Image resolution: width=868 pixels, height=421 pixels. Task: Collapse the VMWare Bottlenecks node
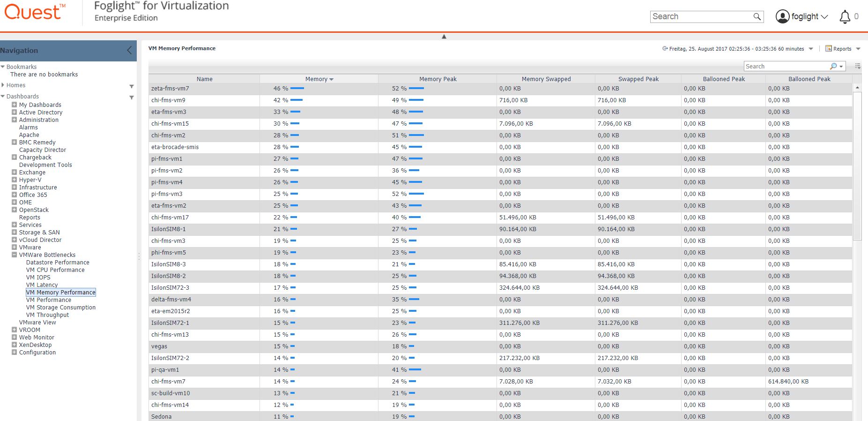14,255
